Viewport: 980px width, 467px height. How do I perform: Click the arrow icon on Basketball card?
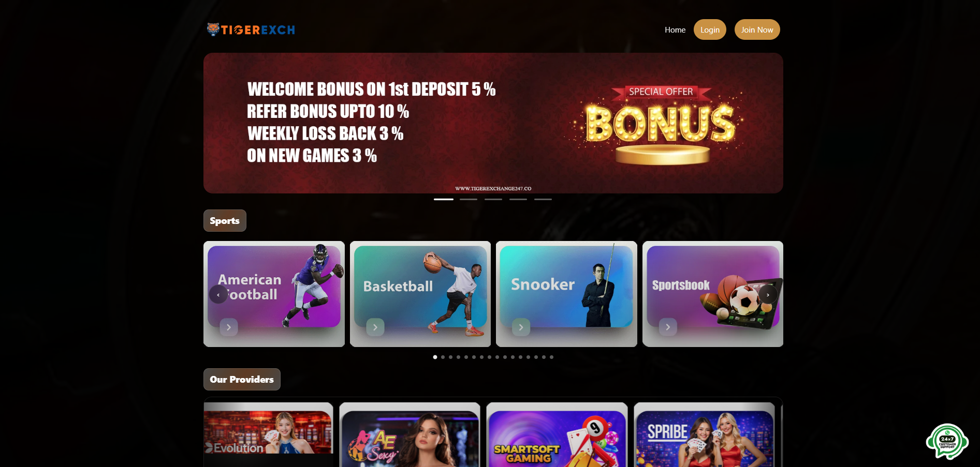[375, 327]
